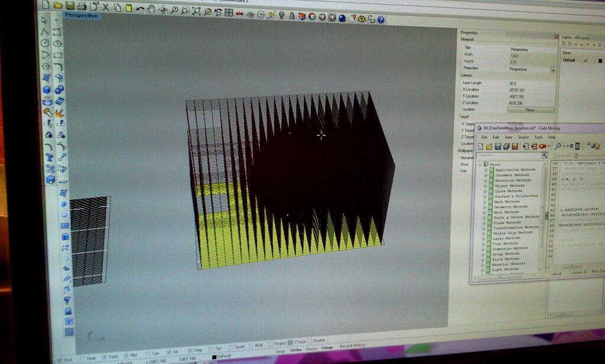605x364 pixels.
Task: Check the Quad osnap checkbox
Action: [232, 348]
